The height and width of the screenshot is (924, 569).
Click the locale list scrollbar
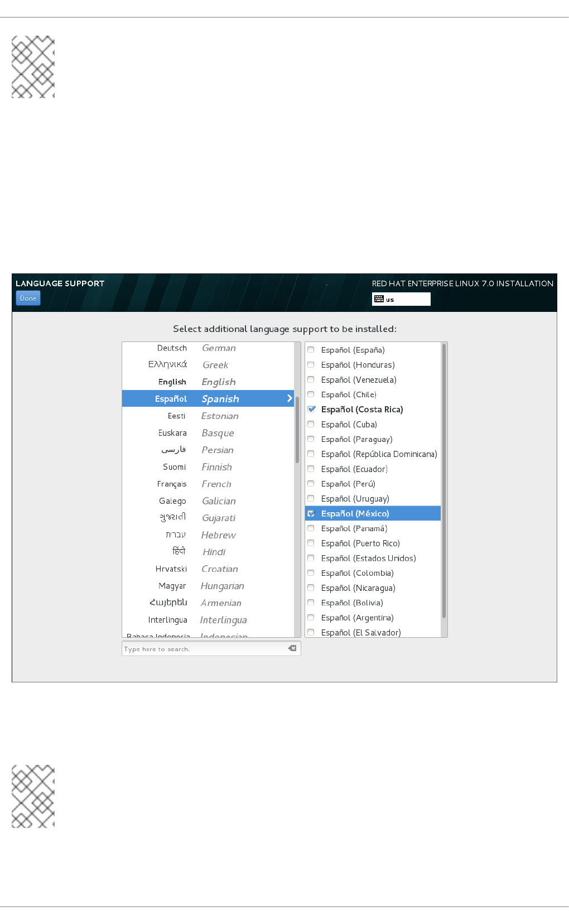point(444,481)
